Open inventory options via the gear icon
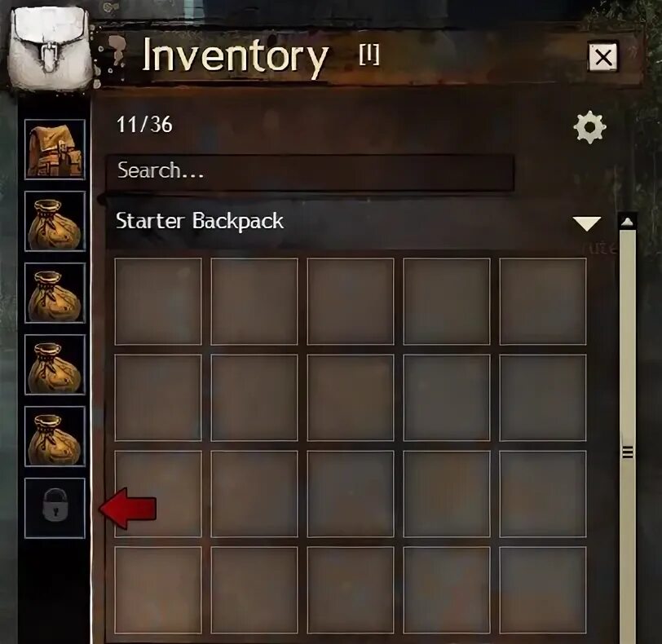The image size is (662, 644). (x=589, y=127)
